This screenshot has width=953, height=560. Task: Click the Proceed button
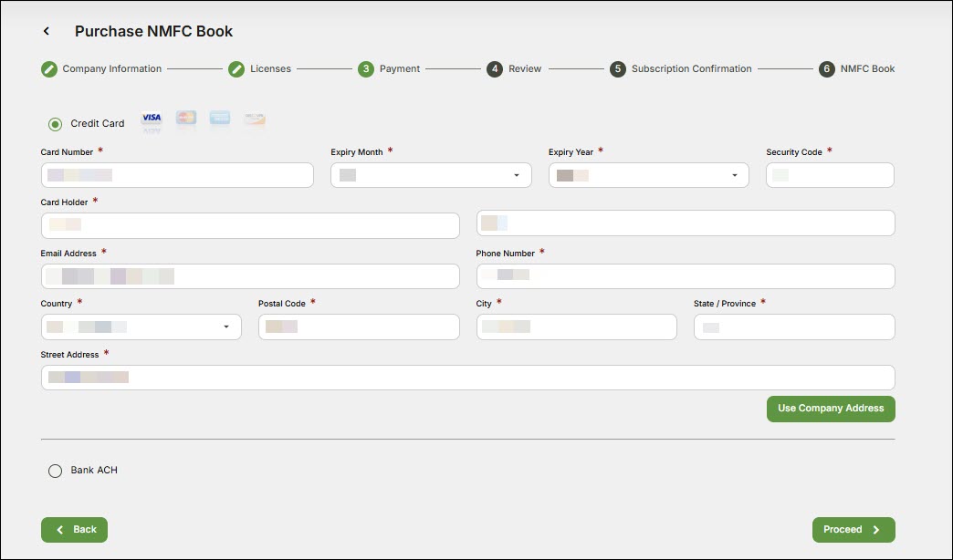click(853, 530)
